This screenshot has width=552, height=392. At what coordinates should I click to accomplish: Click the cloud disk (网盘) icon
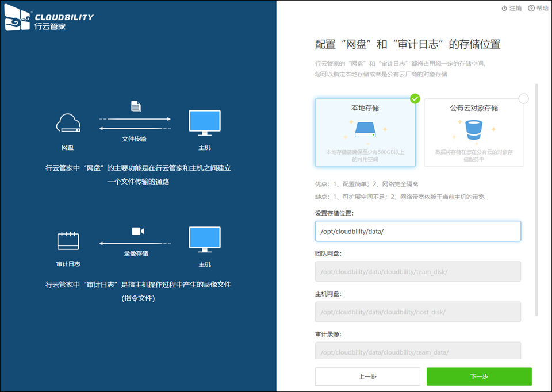coord(68,123)
